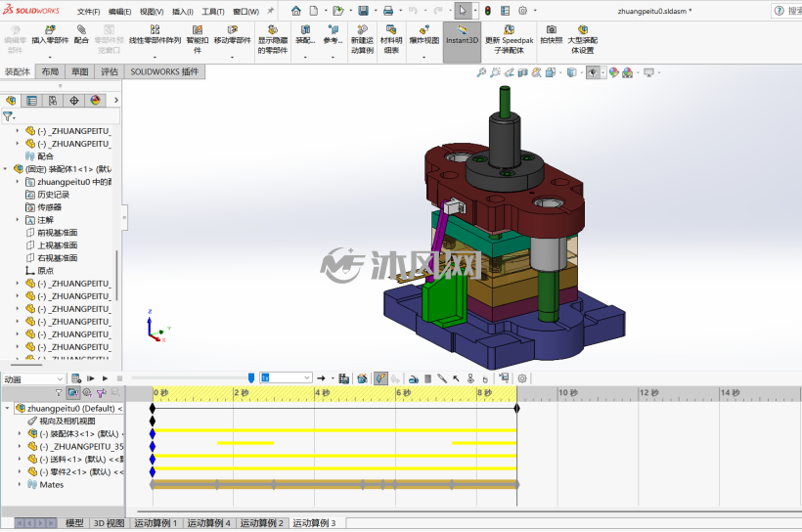This screenshot has height=532, width=802.
Task: Click the Take Snapshot (拍快照) icon
Action: click(x=552, y=34)
